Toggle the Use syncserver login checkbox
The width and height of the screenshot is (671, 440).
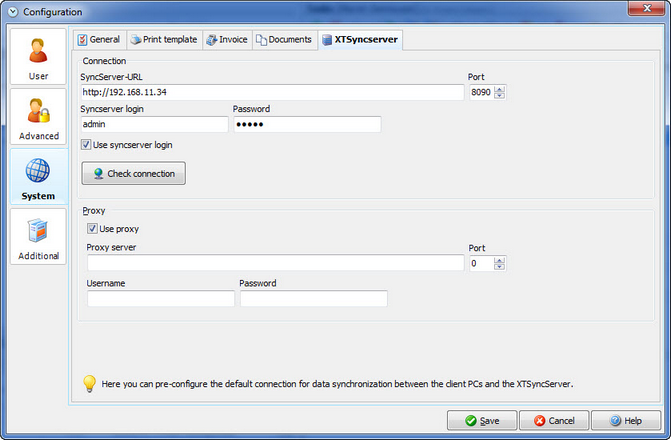click(86, 145)
